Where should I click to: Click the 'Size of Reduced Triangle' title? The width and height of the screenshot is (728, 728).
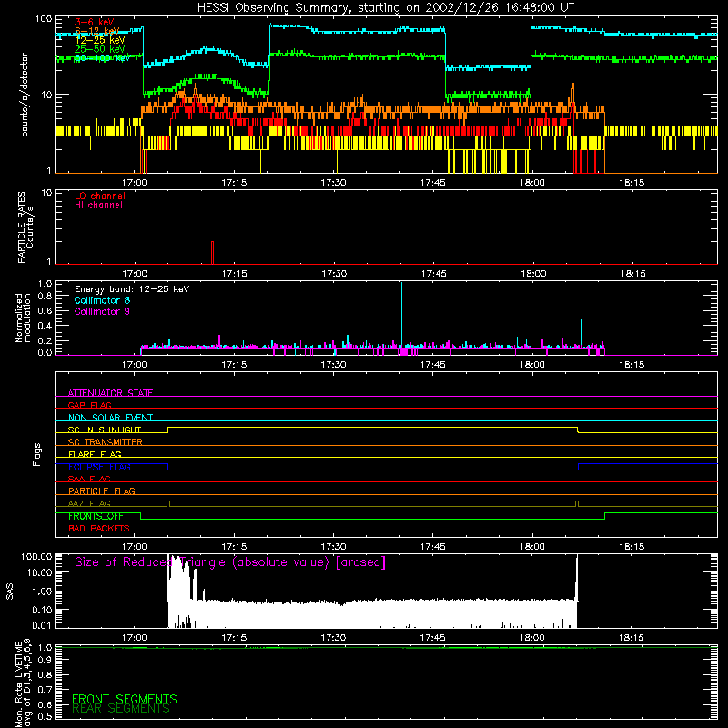[230, 562]
